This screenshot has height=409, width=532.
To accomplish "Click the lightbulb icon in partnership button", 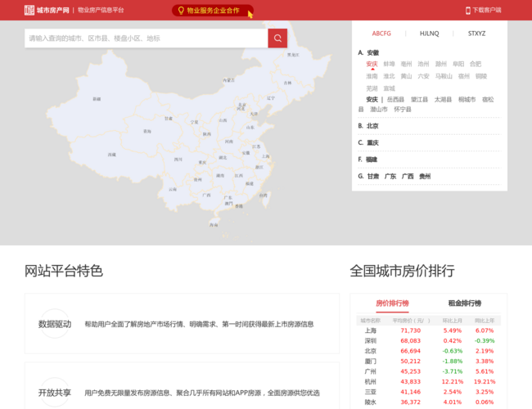I will point(181,11).
